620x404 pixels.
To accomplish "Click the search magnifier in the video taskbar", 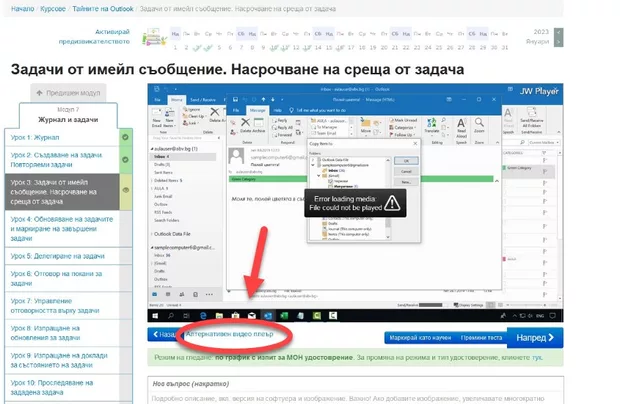I will point(171,315).
